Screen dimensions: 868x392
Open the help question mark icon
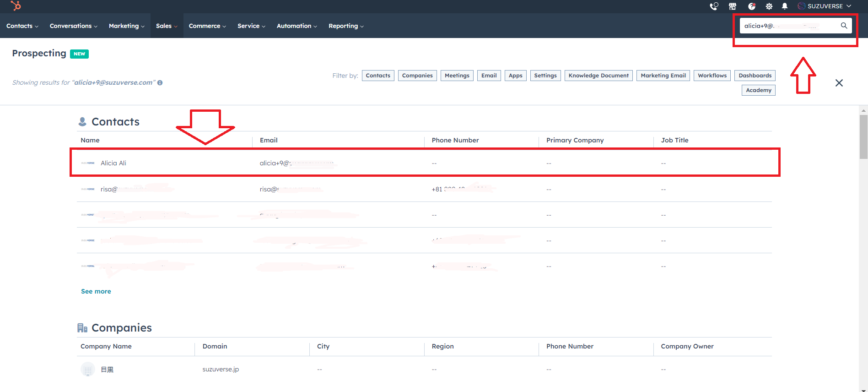pyautogui.click(x=751, y=6)
